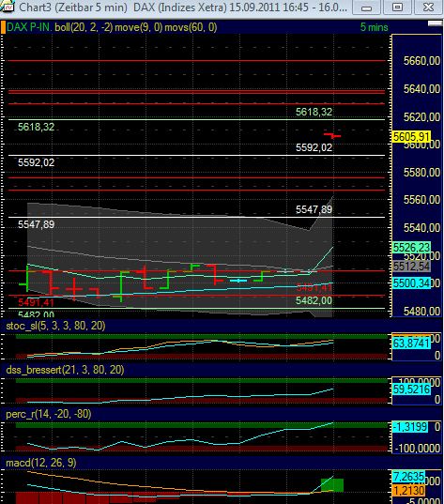Click the 5640,00 price axis label
Screen dimensions: 444x504
(421, 89)
